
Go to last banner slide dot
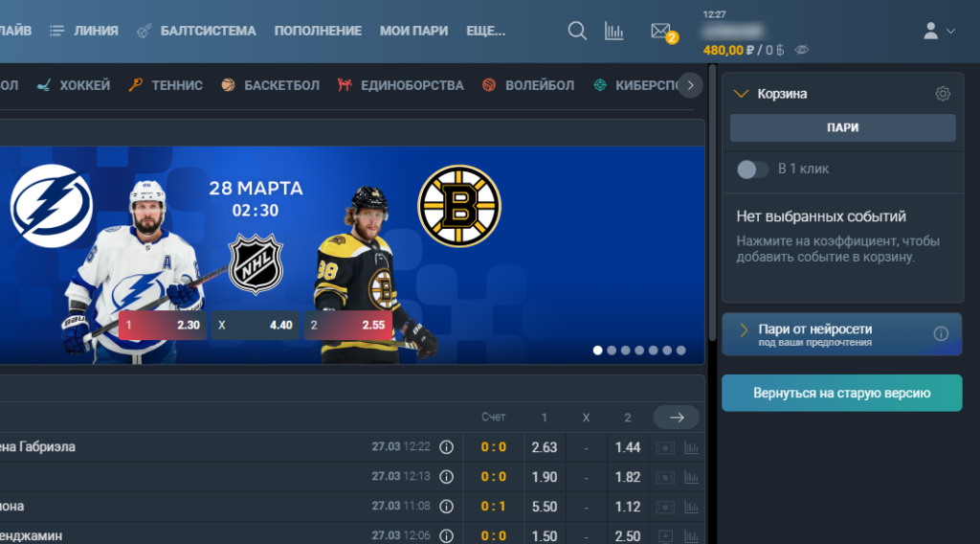(681, 351)
